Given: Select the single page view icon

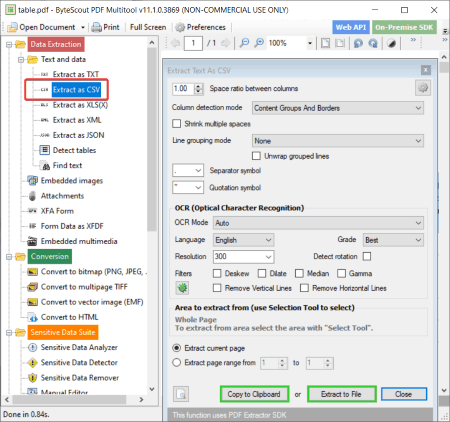Looking at the screenshot, I should click(x=325, y=43).
